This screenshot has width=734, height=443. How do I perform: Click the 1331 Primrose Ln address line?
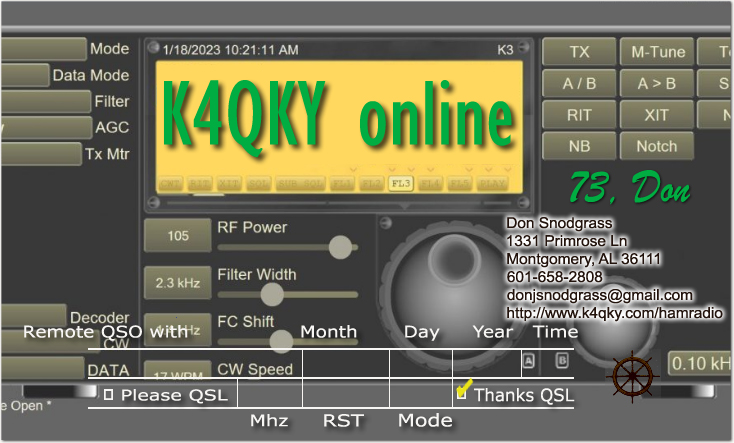click(x=566, y=241)
